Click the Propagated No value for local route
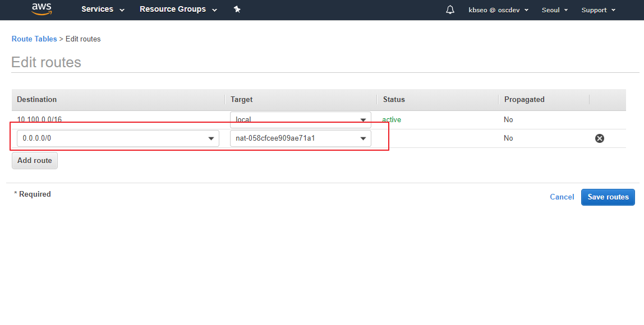 508,120
